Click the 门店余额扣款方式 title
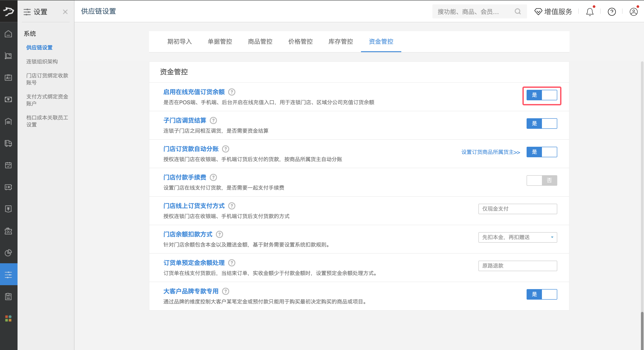 pyautogui.click(x=188, y=235)
